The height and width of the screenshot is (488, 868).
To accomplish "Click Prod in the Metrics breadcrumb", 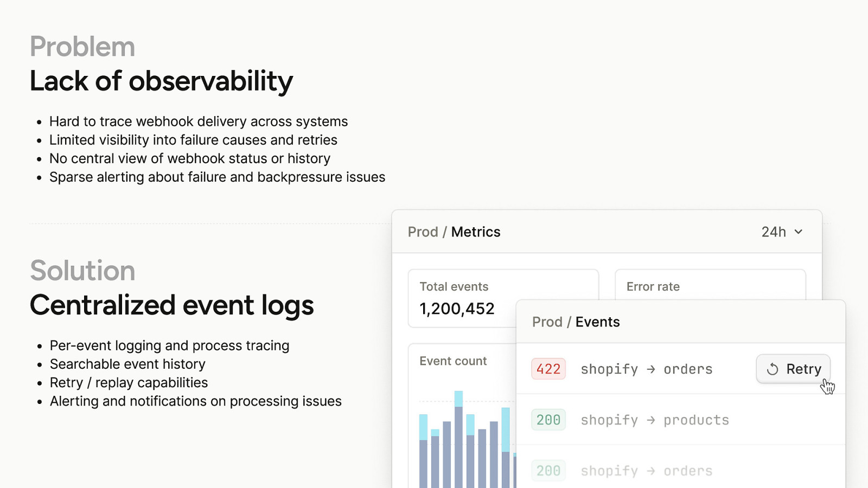I will pyautogui.click(x=423, y=232).
